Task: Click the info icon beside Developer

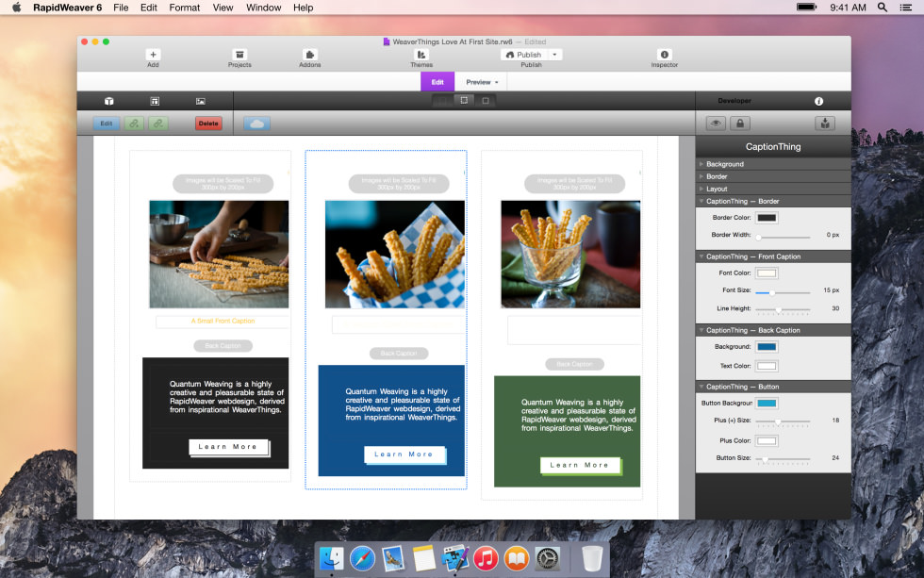Action: 818,101
